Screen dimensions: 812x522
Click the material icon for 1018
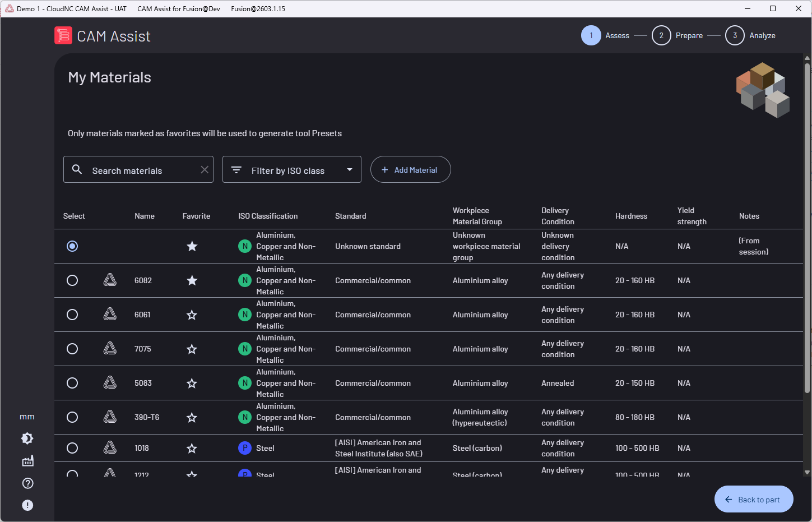(110, 447)
